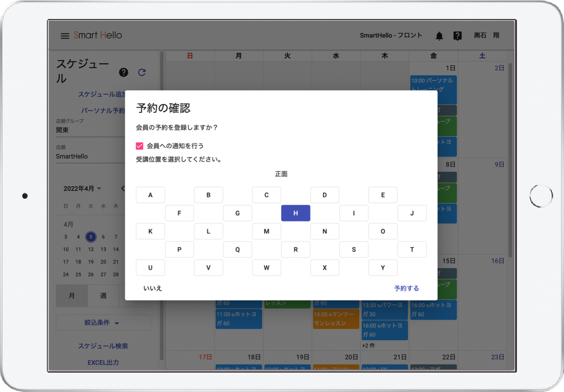Select seat Y
The image size is (564, 392).
click(x=383, y=267)
